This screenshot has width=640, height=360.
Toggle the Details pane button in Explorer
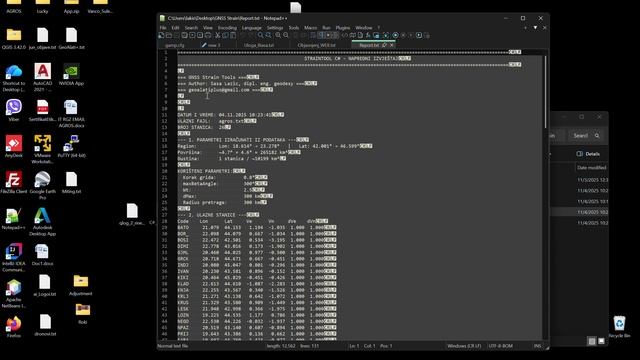[588, 154]
